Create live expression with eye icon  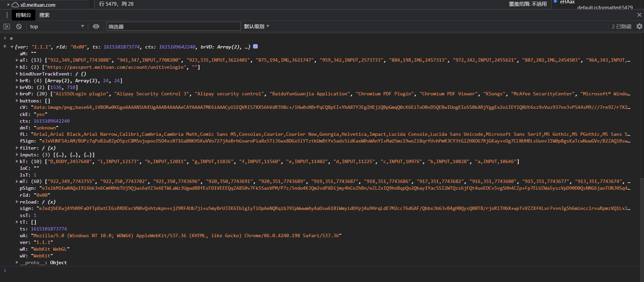click(96, 26)
